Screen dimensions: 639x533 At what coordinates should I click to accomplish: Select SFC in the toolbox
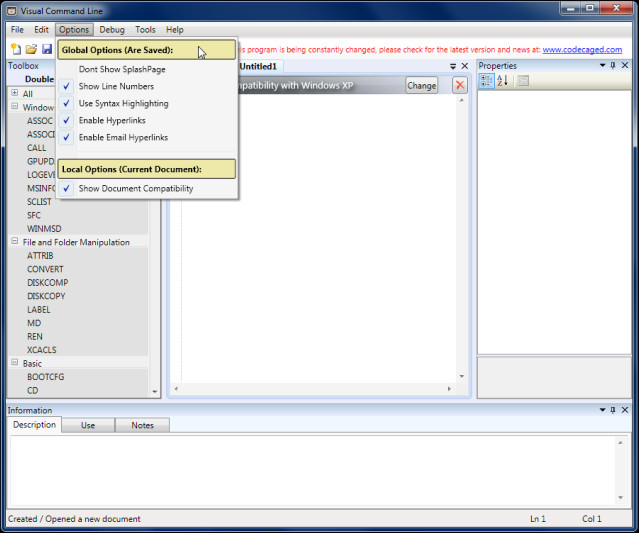coord(34,215)
